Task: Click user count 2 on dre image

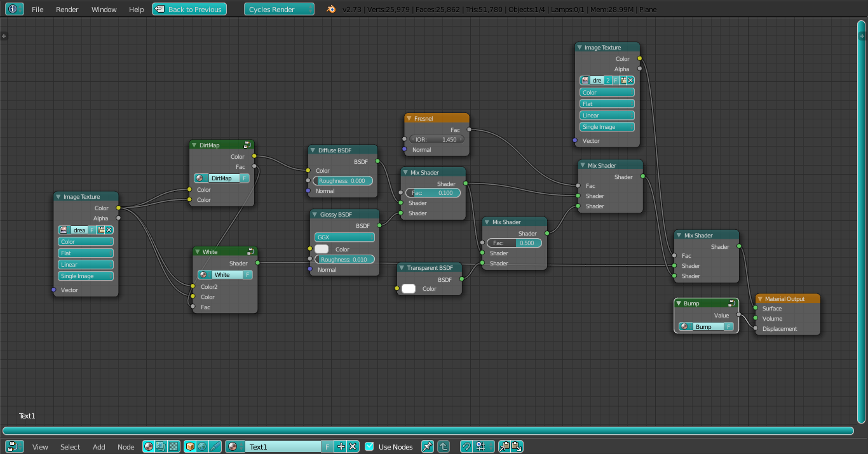Action: [x=608, y=81]
